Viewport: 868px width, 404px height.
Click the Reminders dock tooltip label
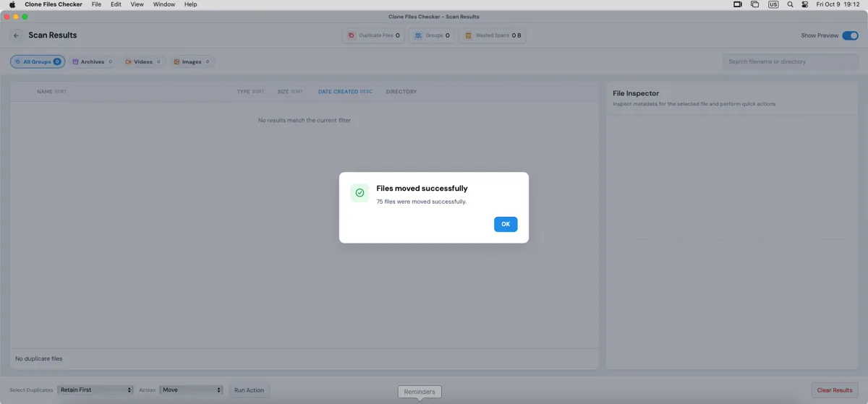pos(420,392)
